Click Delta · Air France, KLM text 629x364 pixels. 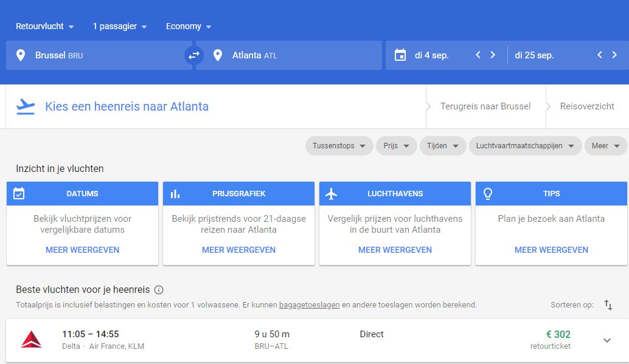(103, 346)
